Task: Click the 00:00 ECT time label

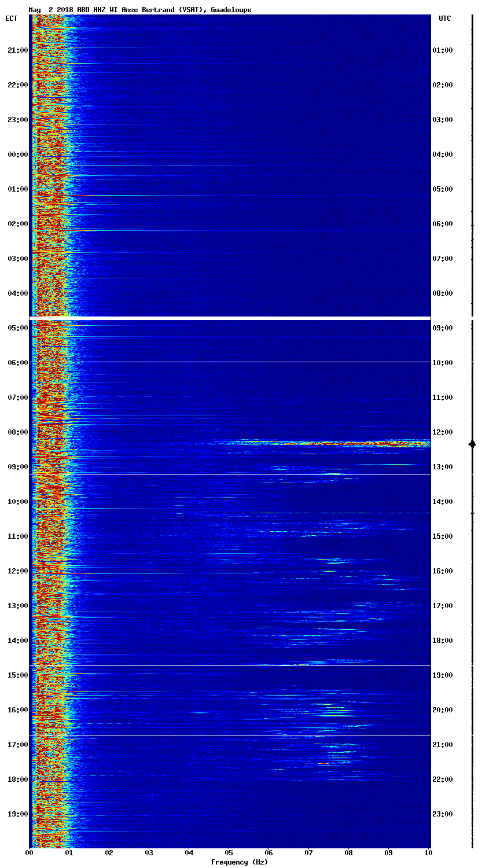Action: coord(17,155)
